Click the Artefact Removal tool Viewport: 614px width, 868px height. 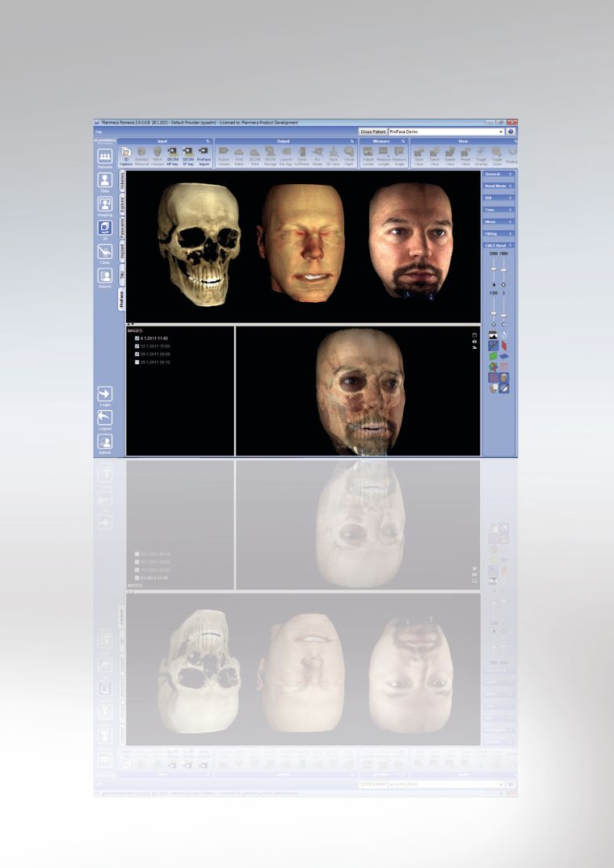pos(141,156)
